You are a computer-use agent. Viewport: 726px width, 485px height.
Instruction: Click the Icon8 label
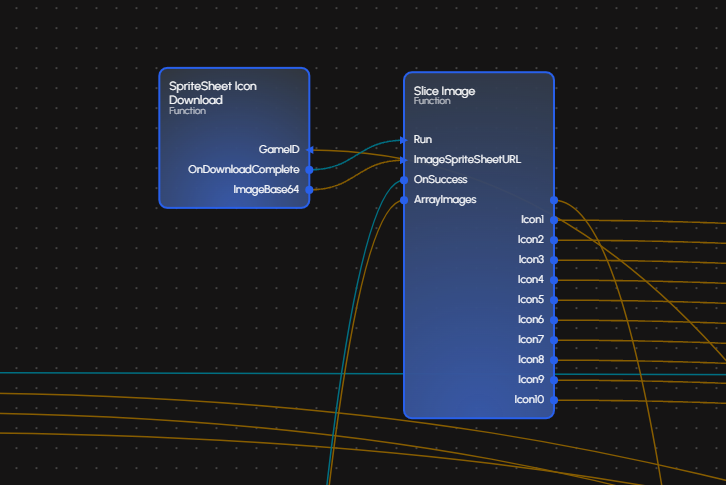531,359
